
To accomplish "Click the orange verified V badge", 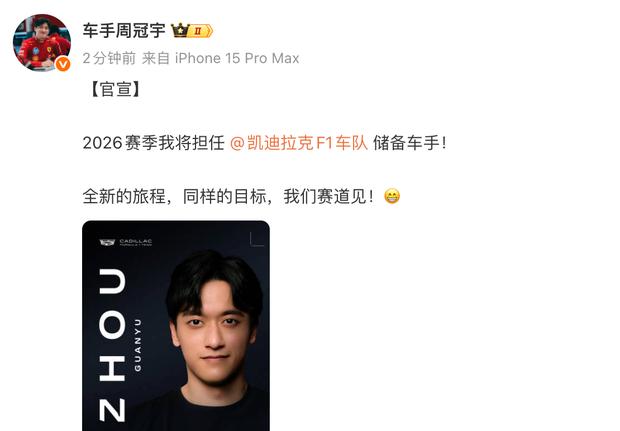I will [63, 64].
